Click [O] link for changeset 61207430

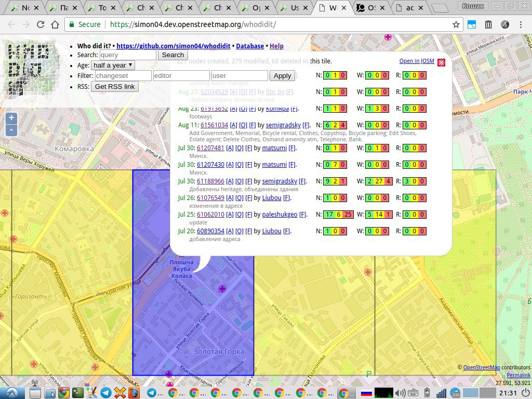(x=239, y=165)
